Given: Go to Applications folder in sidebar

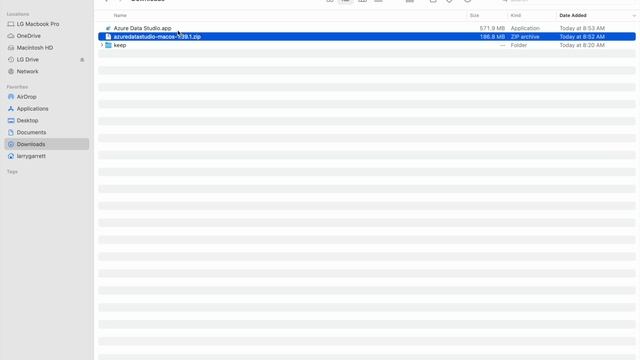Looking at the screenshot, I should click(32, 109).
